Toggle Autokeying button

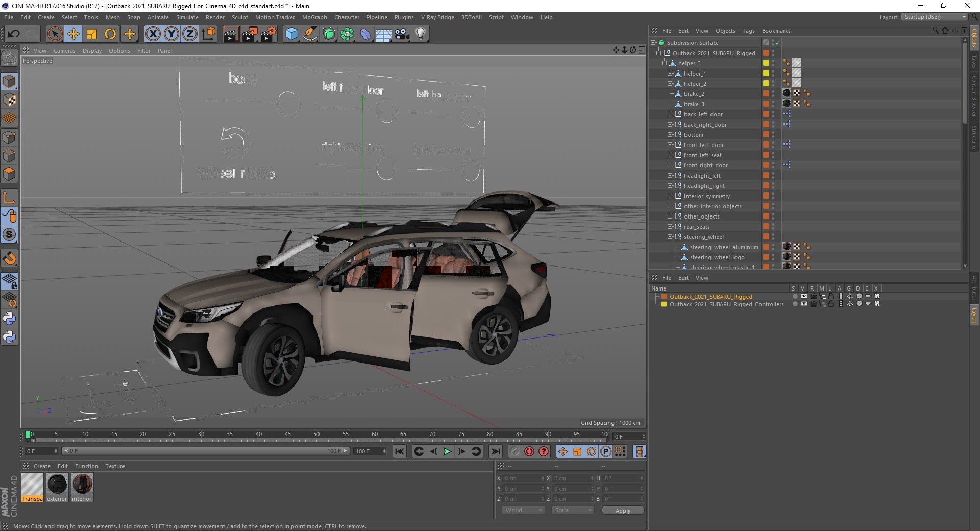[x=529, y=451]
